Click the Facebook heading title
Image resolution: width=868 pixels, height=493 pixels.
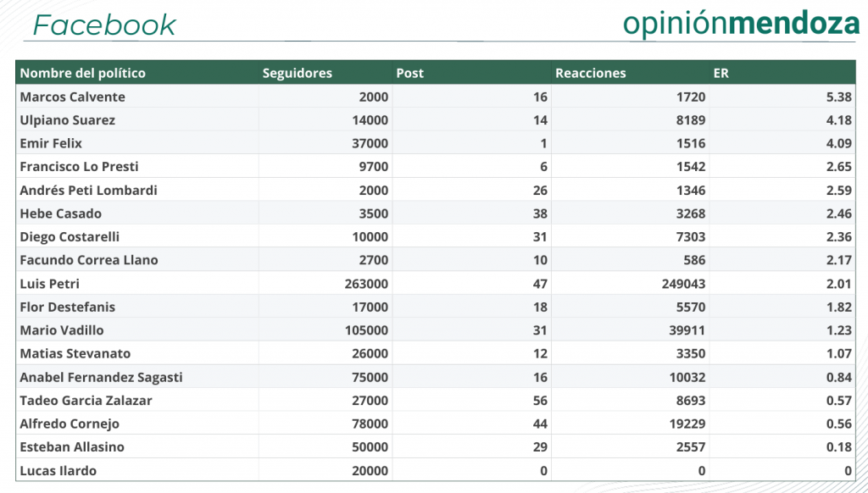pos(104,25)
